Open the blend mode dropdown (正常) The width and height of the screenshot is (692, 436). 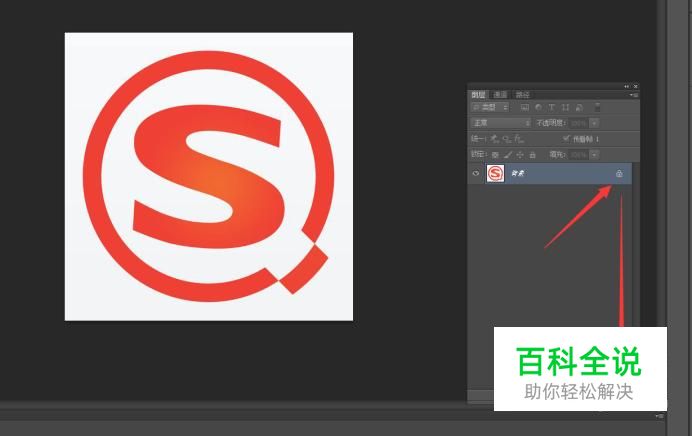500,123
